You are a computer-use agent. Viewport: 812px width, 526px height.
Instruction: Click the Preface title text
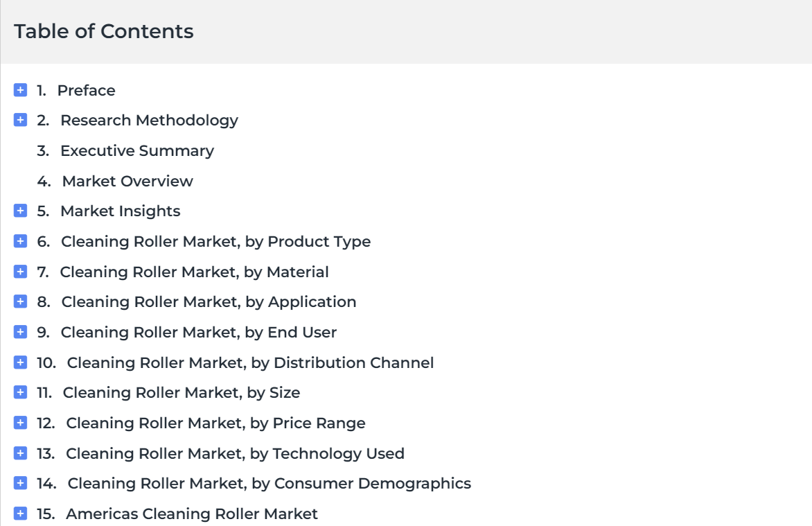point(86,91)
